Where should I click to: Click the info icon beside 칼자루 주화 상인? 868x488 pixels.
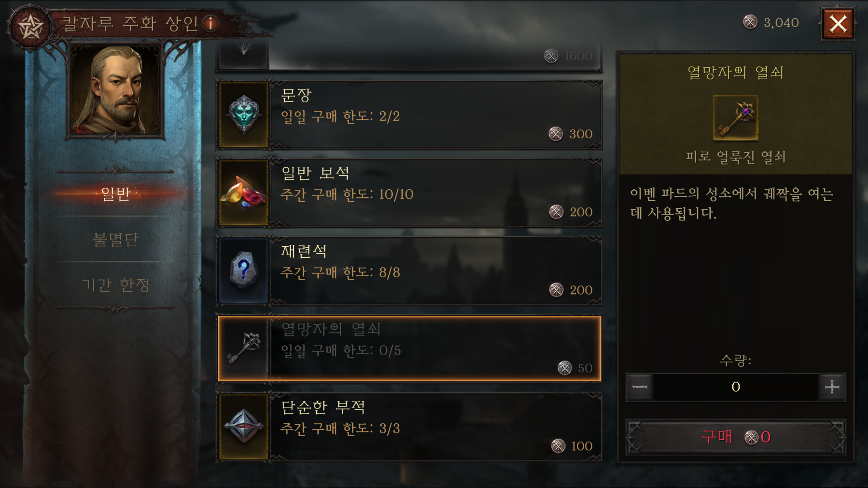tap(211, 23)
